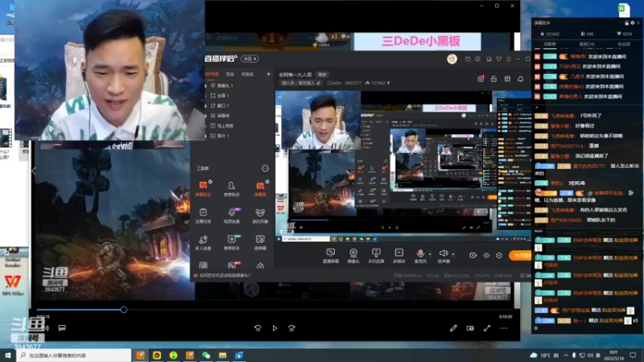Add a 多媒体 source

[x=398, y=255]
